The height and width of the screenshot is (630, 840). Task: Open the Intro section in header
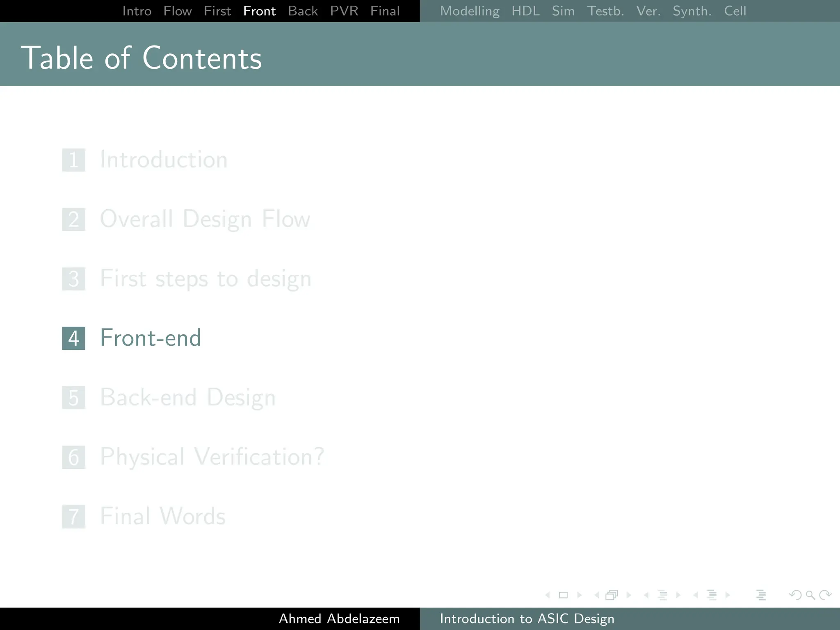point(137,11)
